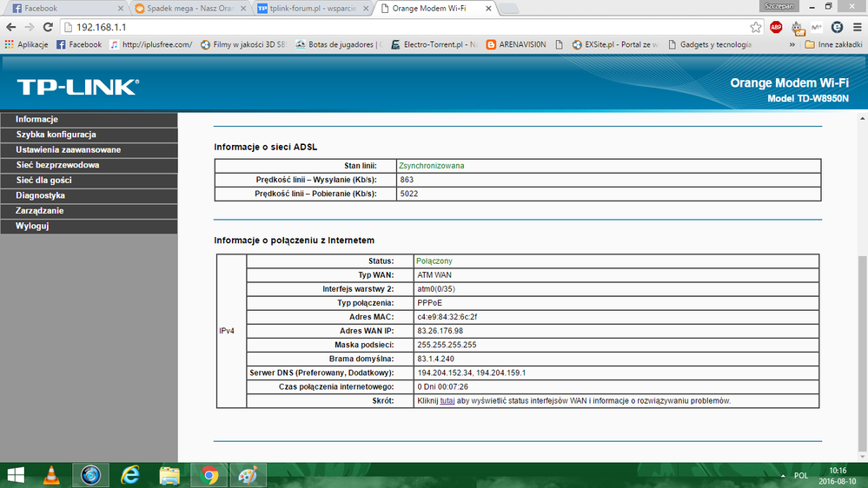Screen dimensions: 868x488
Task: Click the Adblock Plus extension icon
Action: click(776, 27)
